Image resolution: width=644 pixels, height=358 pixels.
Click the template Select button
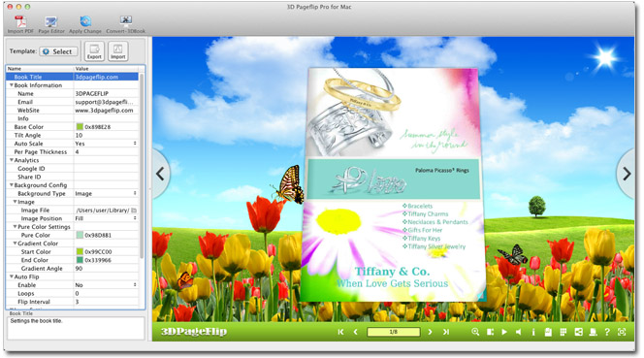point(58,51)
